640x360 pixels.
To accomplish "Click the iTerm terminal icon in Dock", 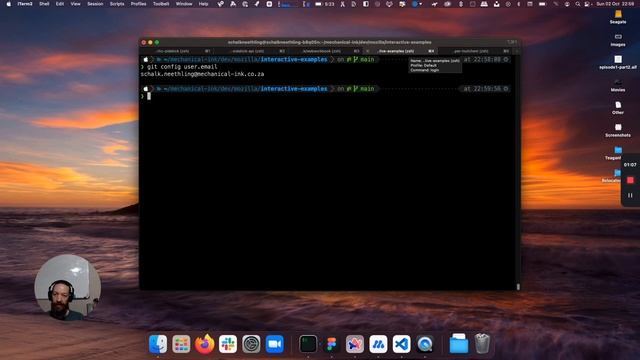I will (308, 344).
